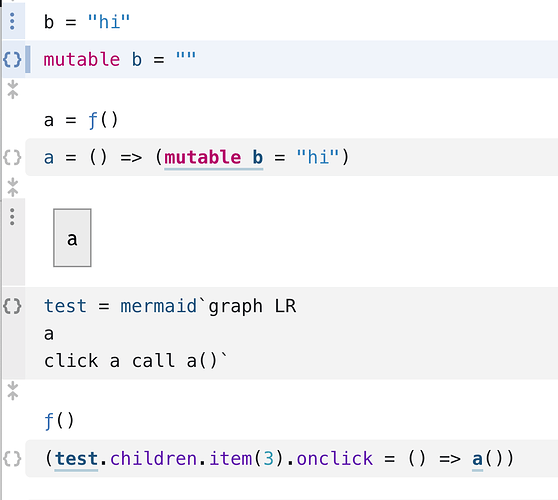Click the "hi" string in a = () cell
Image resolution: width=558 pixels, height=500 pixels.
[x=318, y=157]
